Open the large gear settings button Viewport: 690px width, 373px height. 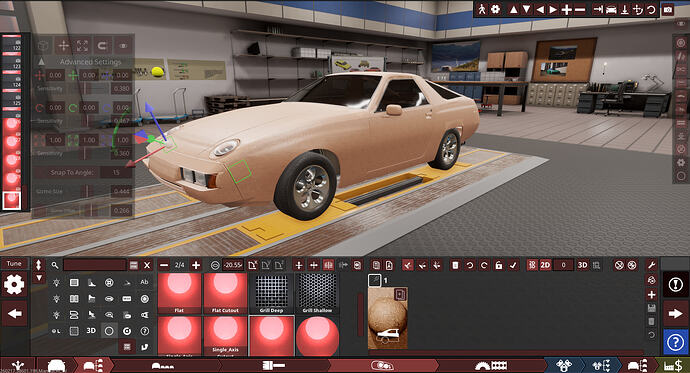[x=14, y=285]
